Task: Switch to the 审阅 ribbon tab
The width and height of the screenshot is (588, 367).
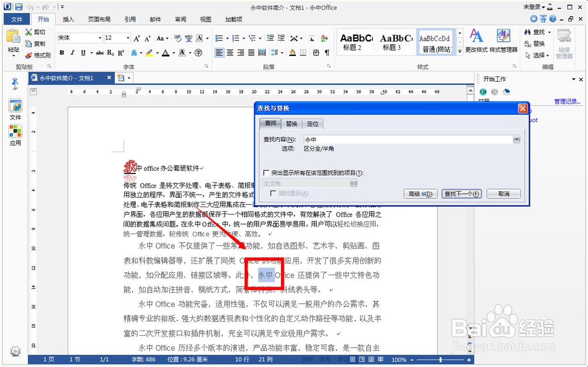Action: (181, 19)
